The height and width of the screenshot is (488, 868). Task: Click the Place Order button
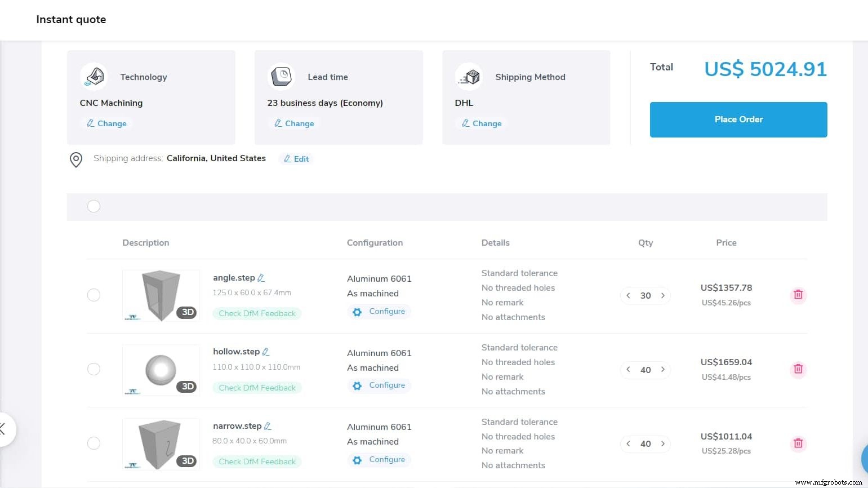[x=738, y=119]
